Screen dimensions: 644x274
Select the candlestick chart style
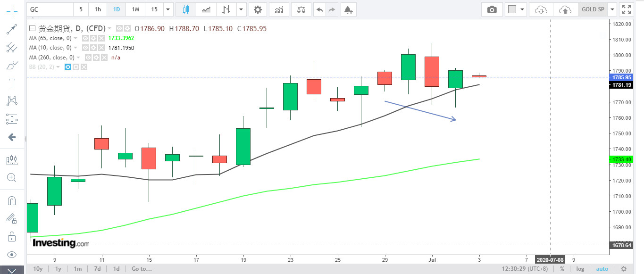tap(185, 9)
